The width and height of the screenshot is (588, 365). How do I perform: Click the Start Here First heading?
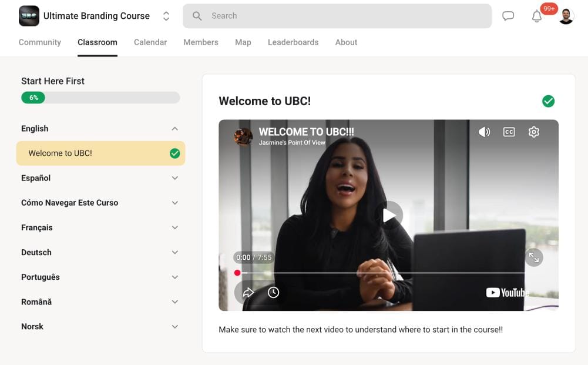(x=53, y=81)
